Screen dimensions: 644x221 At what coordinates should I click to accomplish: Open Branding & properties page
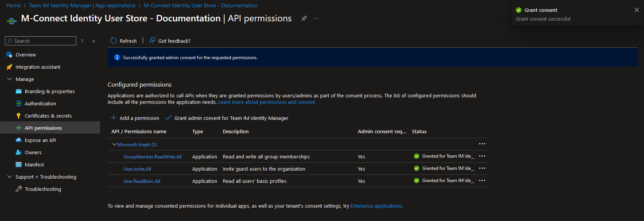[x=50, y=91]
